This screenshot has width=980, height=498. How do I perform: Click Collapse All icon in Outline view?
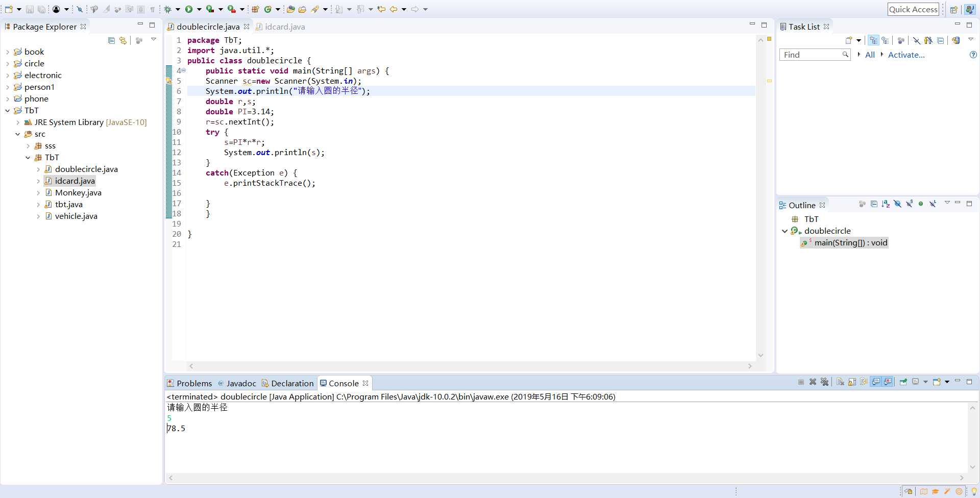click(x=874, y=204)
